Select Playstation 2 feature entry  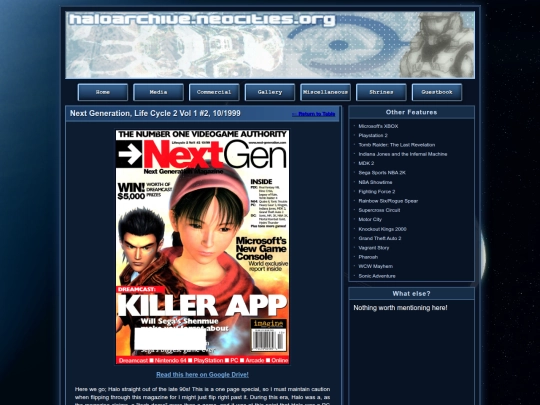373,136
